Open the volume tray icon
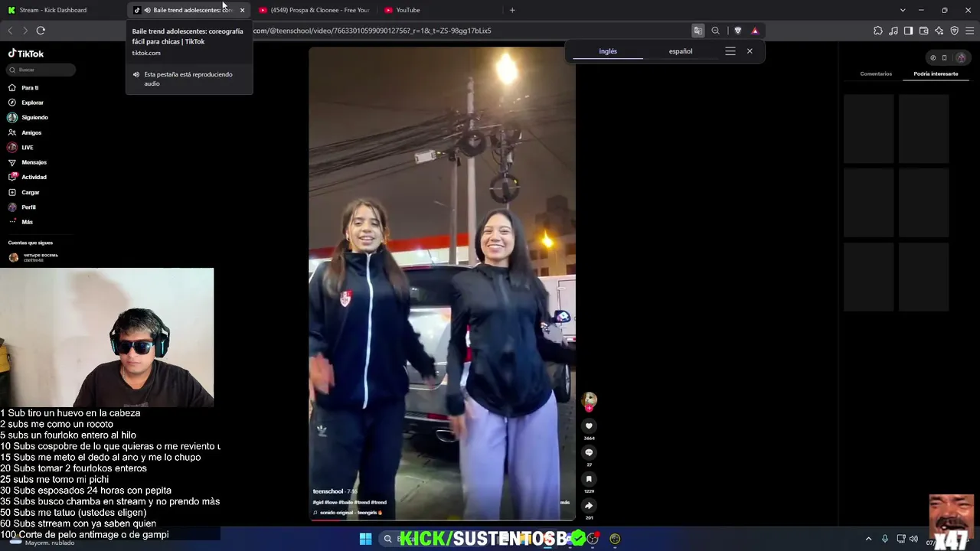This screenshot has height=551, width=980. [x=913, y=539]
